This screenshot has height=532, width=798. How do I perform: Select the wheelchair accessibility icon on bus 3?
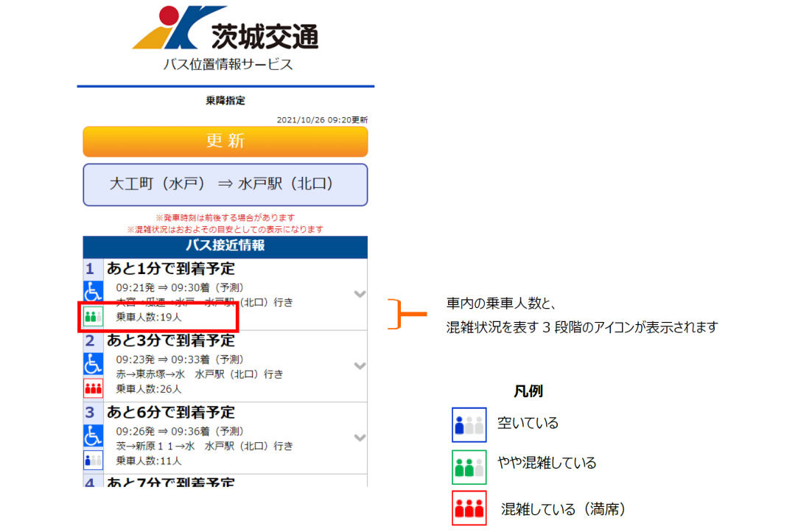94,434
